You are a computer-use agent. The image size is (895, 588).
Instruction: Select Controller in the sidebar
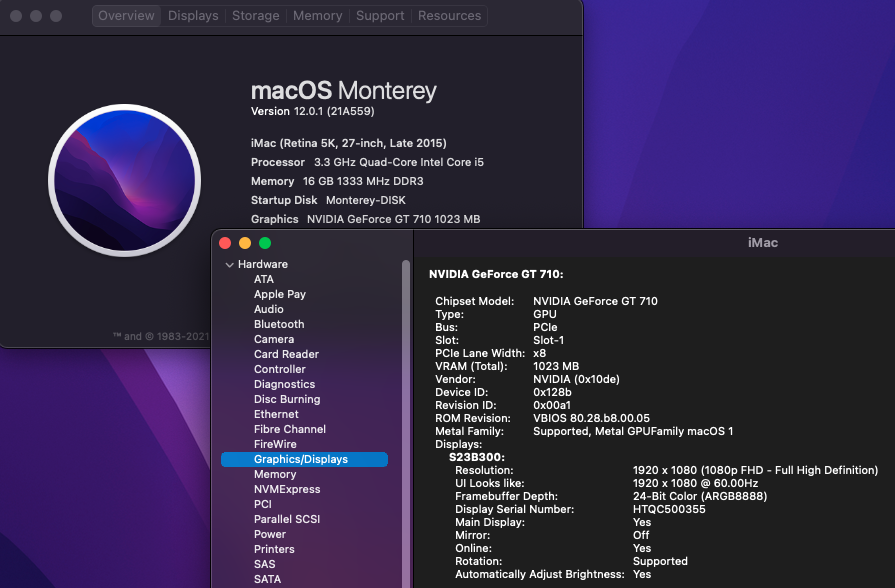280,369
